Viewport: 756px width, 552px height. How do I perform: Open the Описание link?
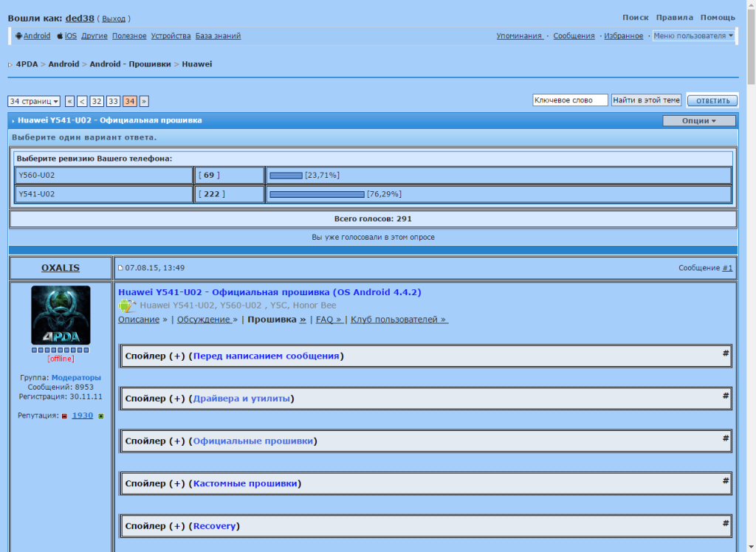pyautogui.click(x=139, y=320)
